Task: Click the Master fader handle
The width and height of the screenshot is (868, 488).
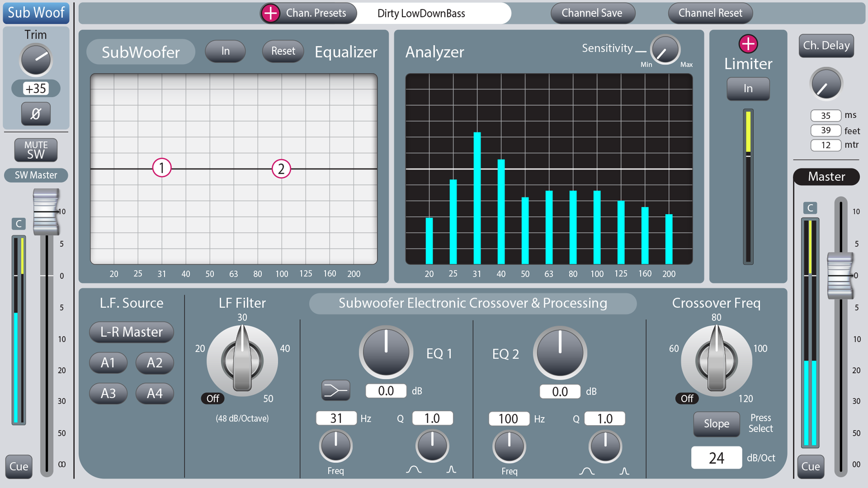Action: coord(841,276)
